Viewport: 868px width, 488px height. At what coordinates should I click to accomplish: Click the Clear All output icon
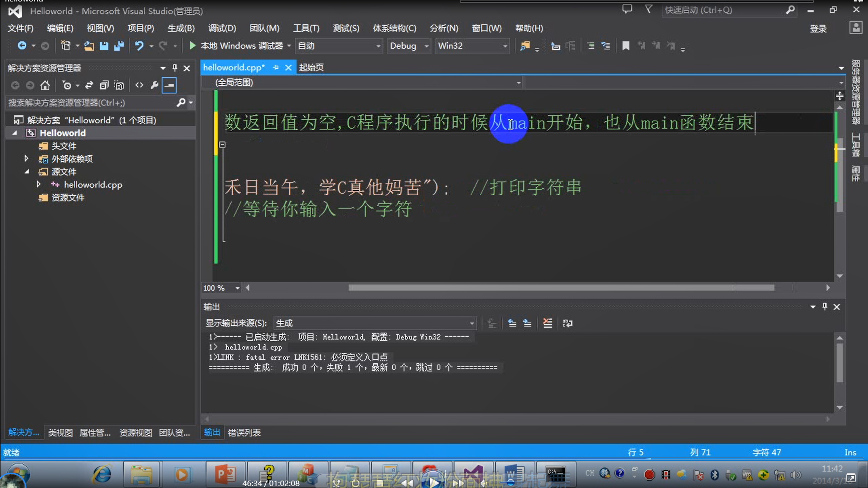(547, 323)
